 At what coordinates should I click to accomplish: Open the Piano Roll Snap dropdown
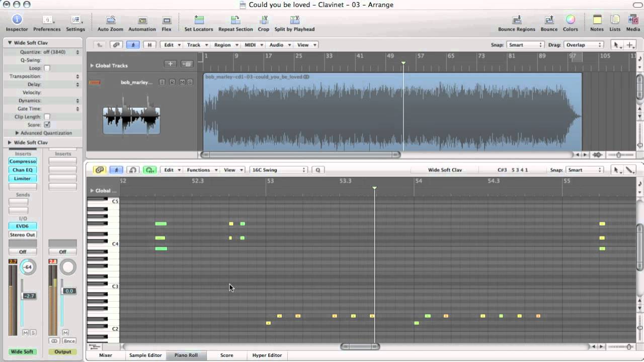pos(584,170)
